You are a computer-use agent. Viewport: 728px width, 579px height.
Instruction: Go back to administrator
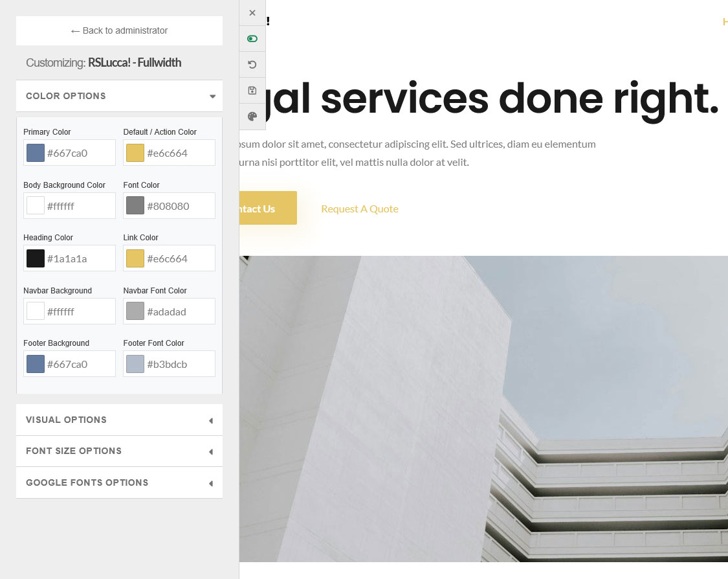pos(119,30)
